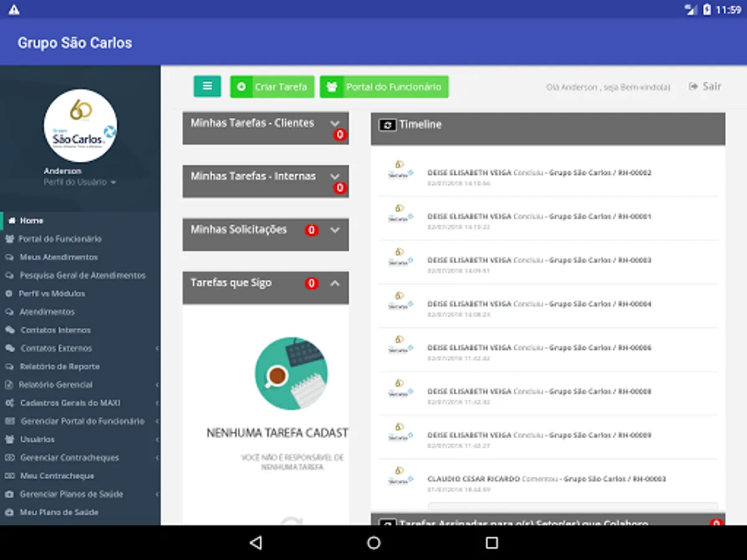The width and height of the screenshot is (747, 560).
Task: Open the hamburger menu button
Action: (207, 86)
